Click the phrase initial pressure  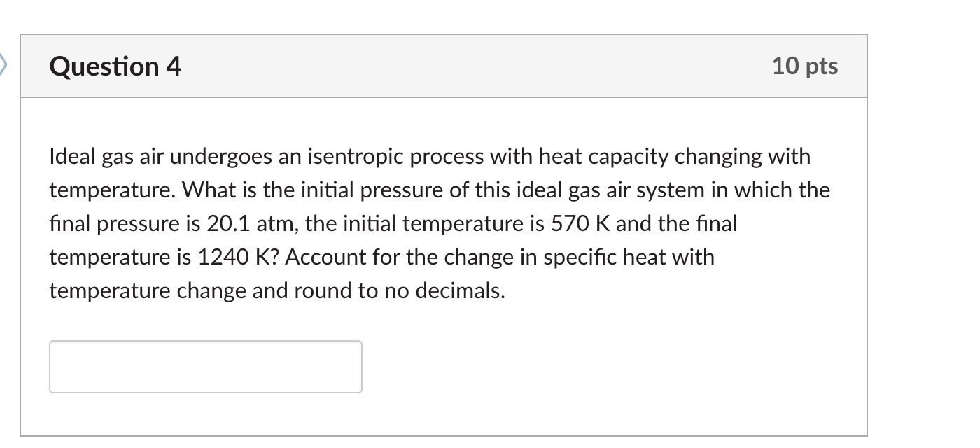[374, 189]
